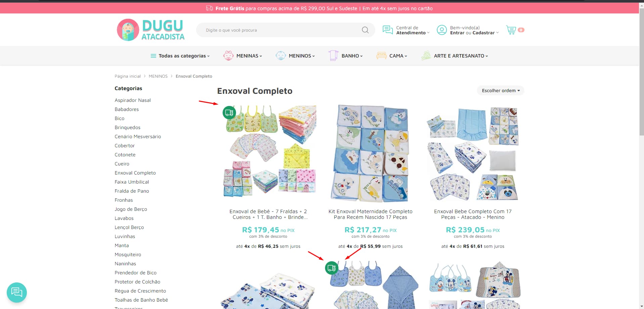Go to Página inicial breadcrumb link
Viewport: 644px width, 309px height.
click(x=128, y=76)
